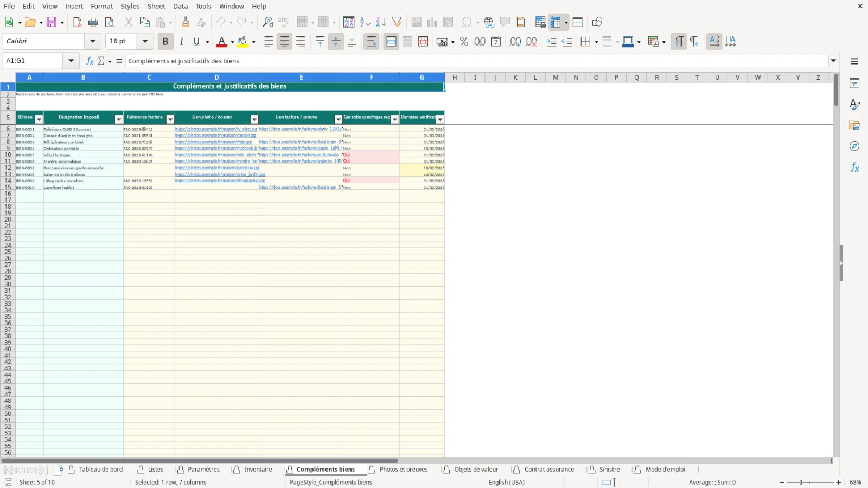Format as percent
The width and height of the screenshot is (868, 488).
tap(464, 42)
